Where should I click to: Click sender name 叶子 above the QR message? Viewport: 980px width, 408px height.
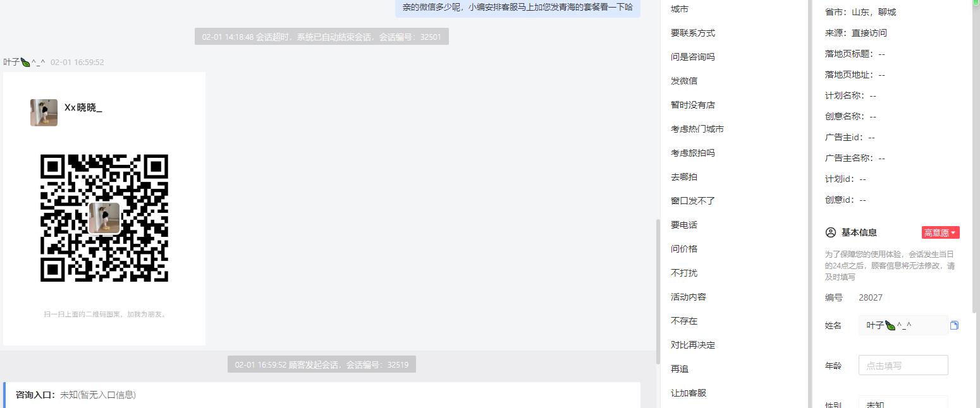tap(24, 62)
